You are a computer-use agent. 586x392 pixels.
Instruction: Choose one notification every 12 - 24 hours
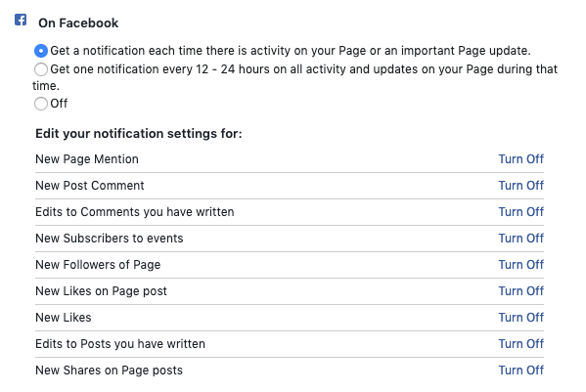tap(41, 69)
